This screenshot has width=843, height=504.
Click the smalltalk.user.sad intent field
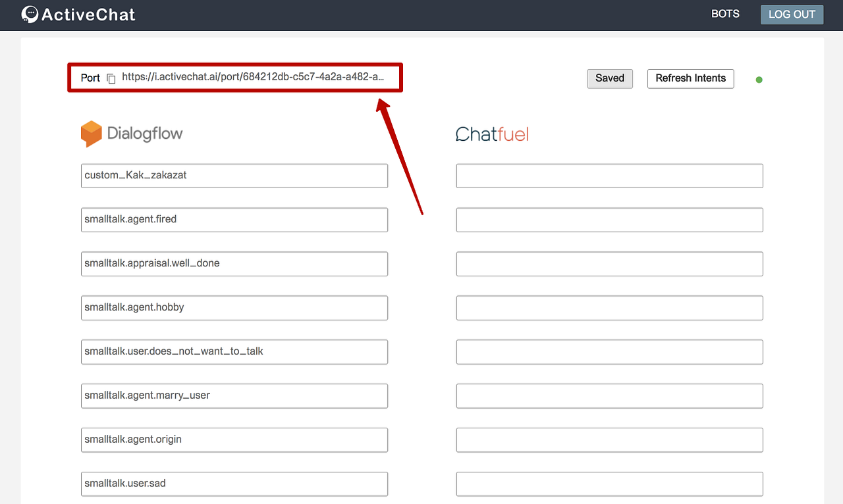click(x=234, y=484)
